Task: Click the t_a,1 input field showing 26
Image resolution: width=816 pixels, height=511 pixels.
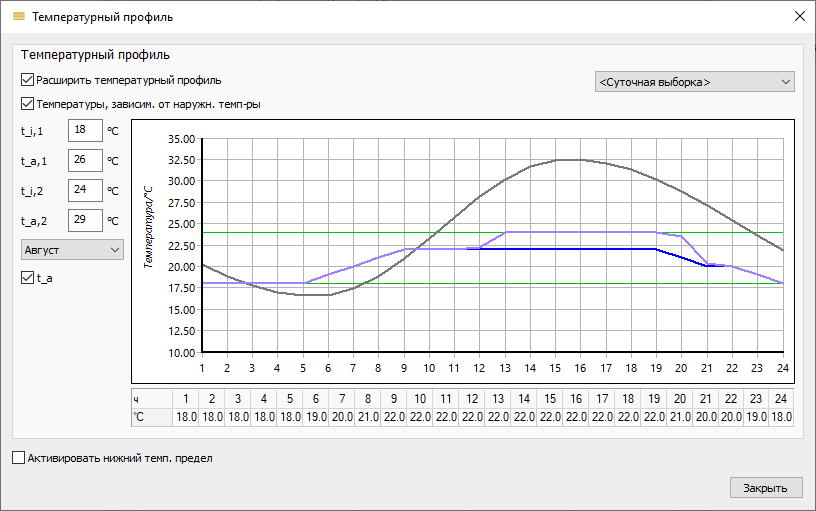Action: pos(85,160)
